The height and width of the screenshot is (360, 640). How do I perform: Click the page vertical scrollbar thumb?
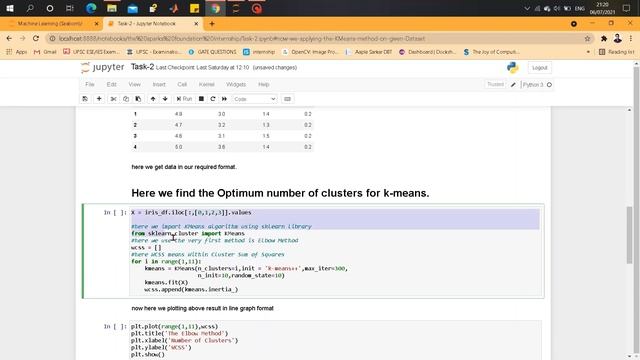pos(629,235)
